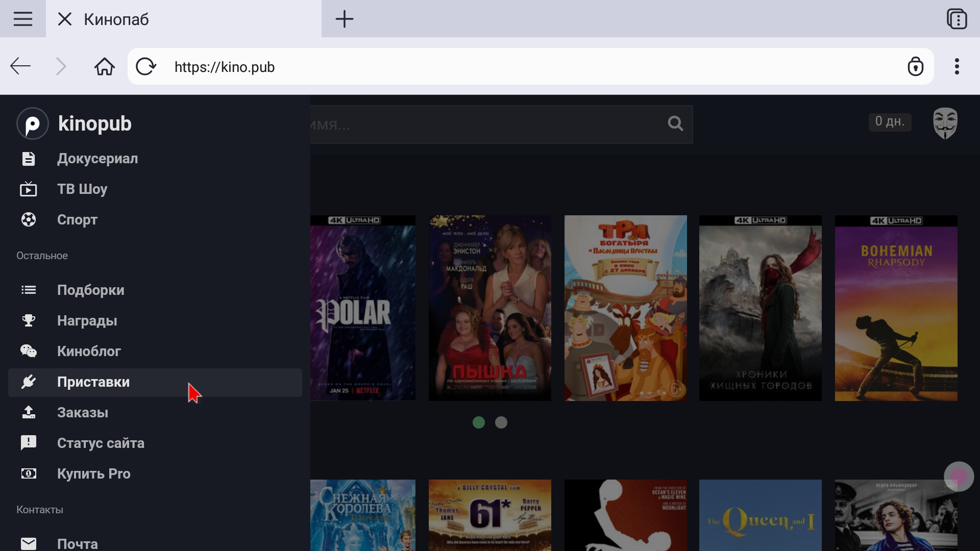This screenshot has height=551, width=980.
Task: Open the Купить Pro purchase page
Action: tap(94, 474)
